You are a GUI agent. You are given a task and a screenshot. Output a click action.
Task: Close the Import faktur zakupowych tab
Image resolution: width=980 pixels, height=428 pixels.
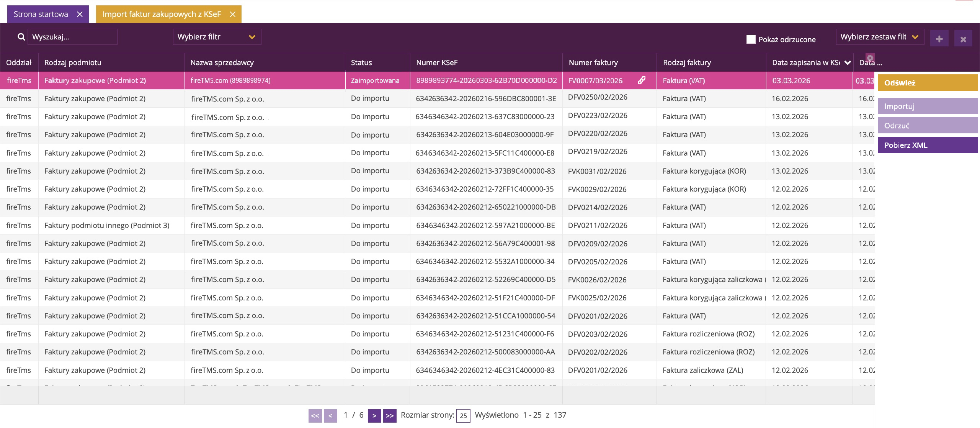coord(232,14)
